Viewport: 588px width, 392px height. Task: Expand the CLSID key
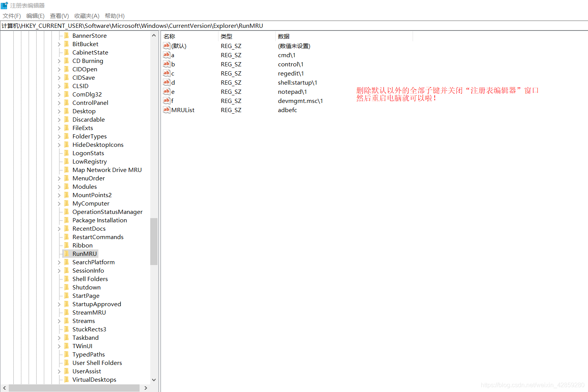(59, 86)
